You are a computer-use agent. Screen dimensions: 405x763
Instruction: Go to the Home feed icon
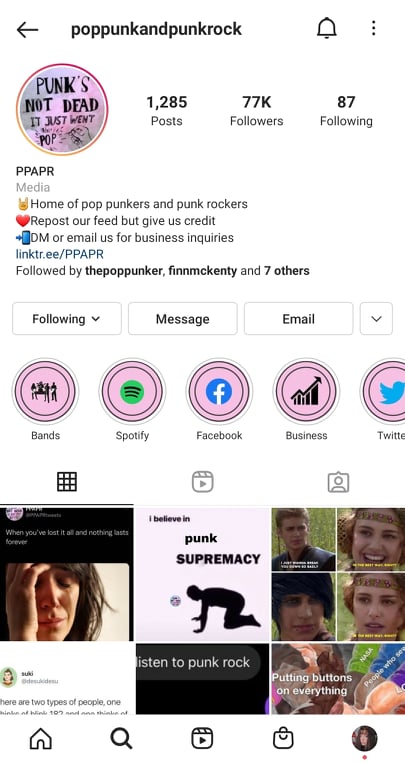pyautogui.click(x=40, y=739)
